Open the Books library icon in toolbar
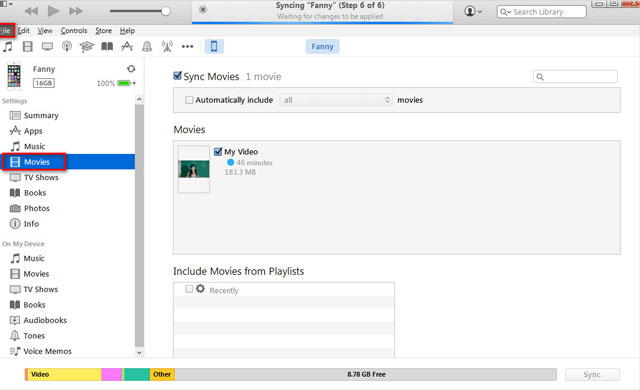640x390 pixels. click(107, 47)
